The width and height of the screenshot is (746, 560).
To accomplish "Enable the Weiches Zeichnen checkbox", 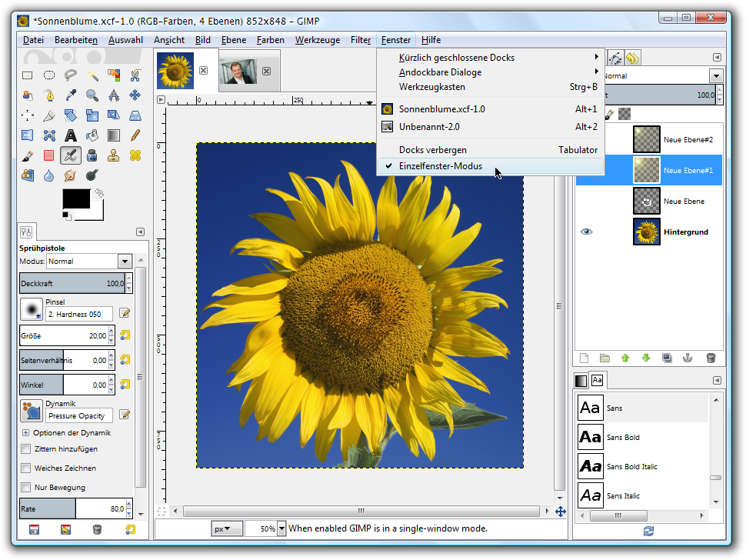I will [x=26, y=468].
